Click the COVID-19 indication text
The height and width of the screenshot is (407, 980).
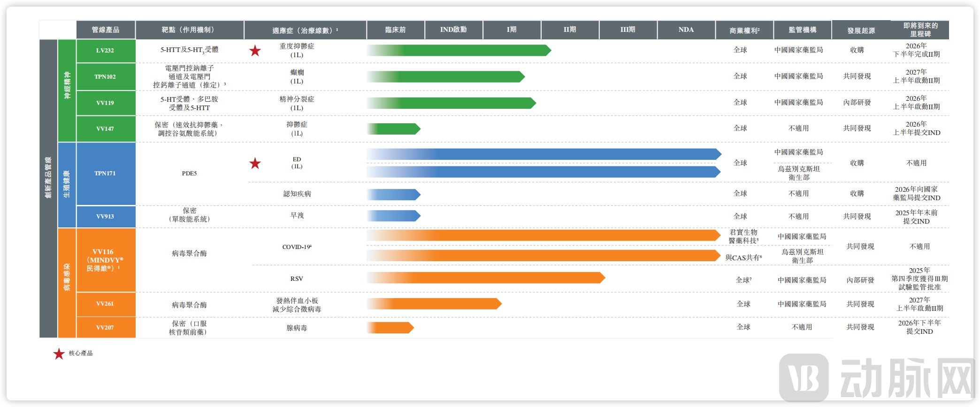pos(297,247)
